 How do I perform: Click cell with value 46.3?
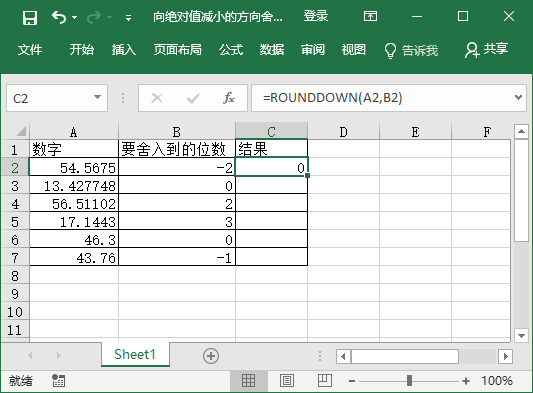point(74,239)
